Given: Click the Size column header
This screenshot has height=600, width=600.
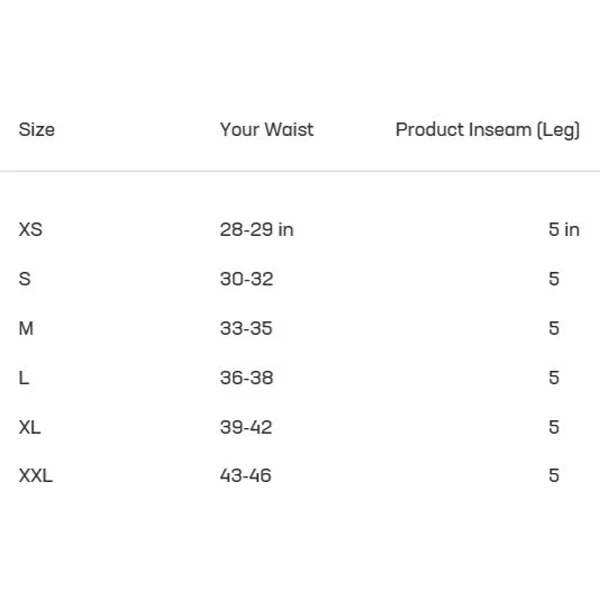Looking at the screenshot, I should pyautogui.click(x=37, y=130).
